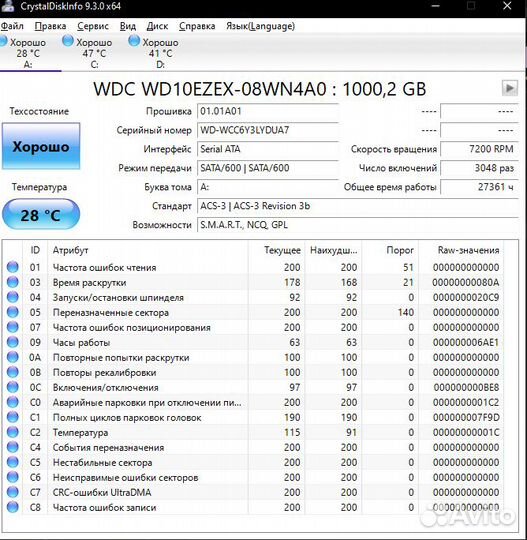Click the interface field Serial ATA
The width and height of the screenshot is (527, 540).
[x=268, y=150]
